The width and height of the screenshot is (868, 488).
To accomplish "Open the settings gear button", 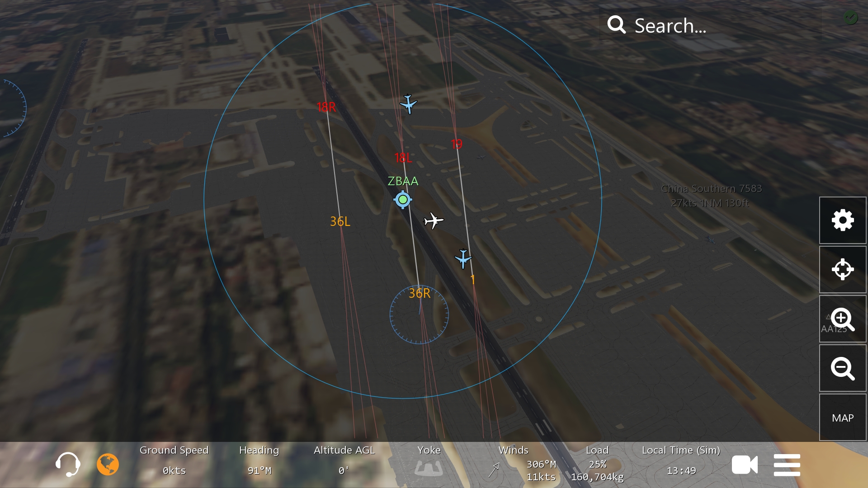I will [x=843, y=221].
